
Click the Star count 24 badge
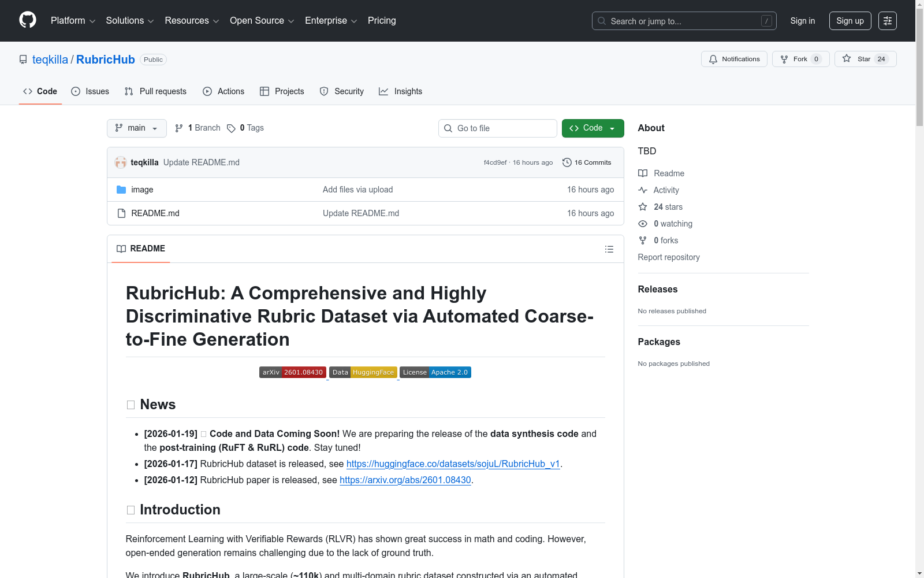(x=881, y=59)
